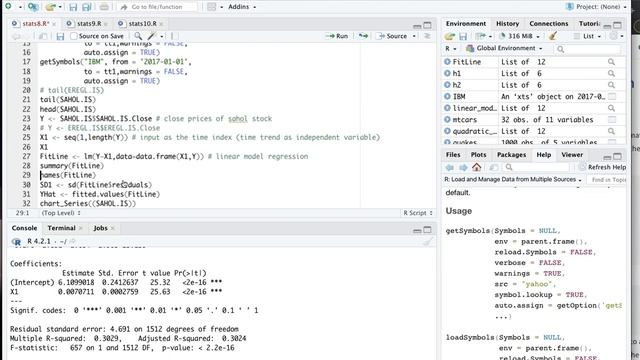Click the New File plus icon

point(8,7)
